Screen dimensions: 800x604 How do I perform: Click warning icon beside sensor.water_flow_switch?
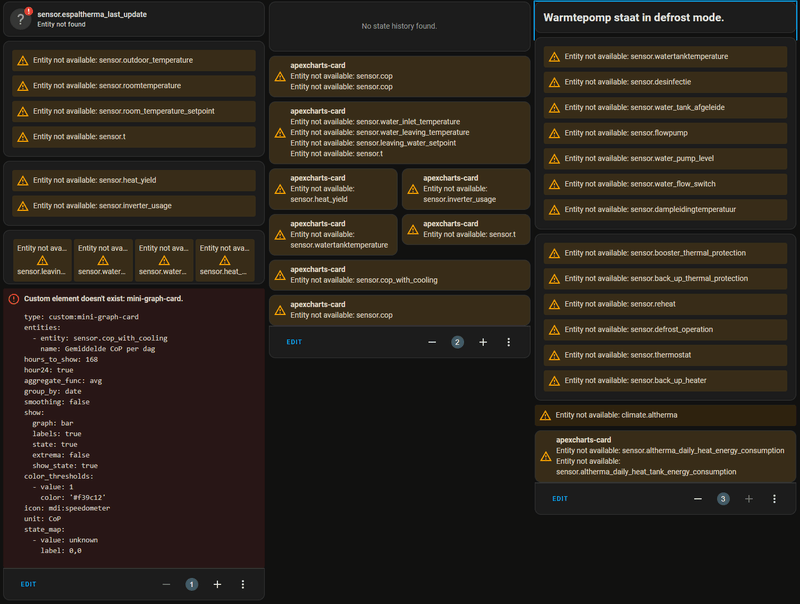tap(555, 185)
